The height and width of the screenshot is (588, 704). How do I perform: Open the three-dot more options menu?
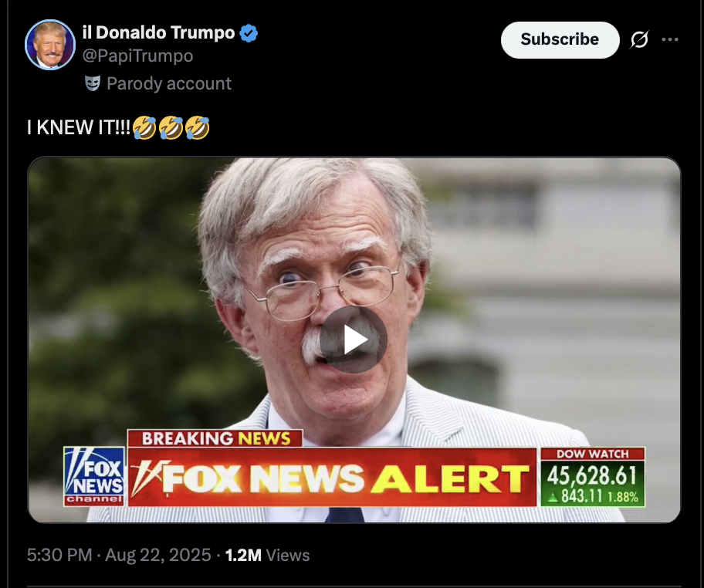tap(670, 39)
